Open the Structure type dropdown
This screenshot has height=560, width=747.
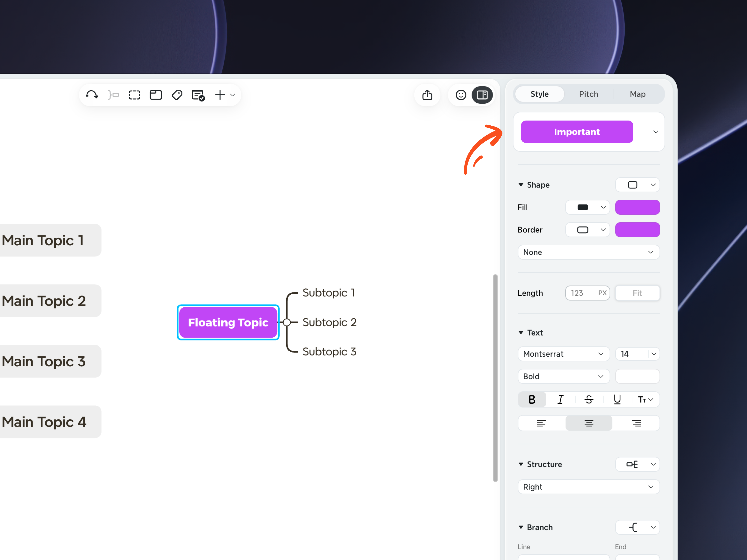[638, 464]
